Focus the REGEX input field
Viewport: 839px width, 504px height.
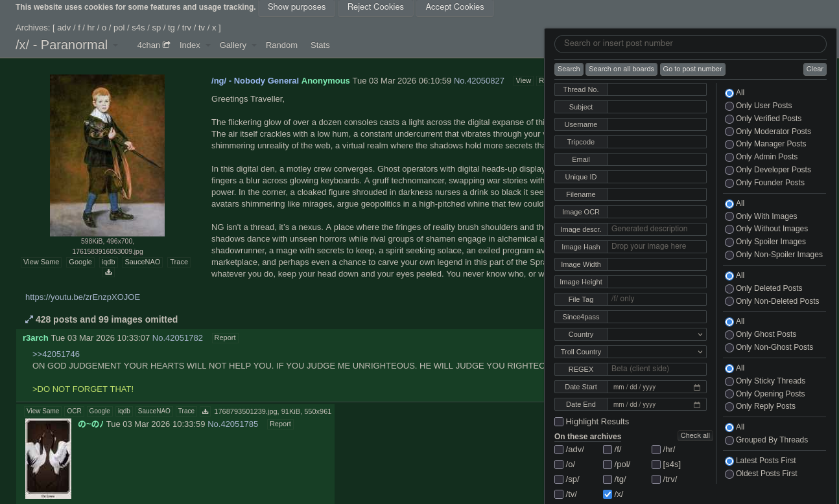tap(657, 369)
